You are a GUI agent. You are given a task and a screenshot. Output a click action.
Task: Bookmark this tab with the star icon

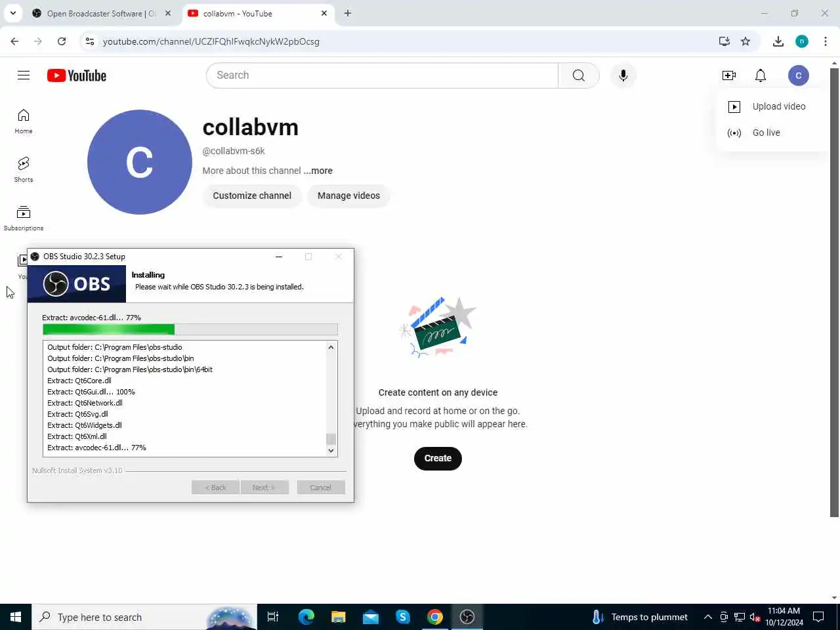tap(745, 41)
